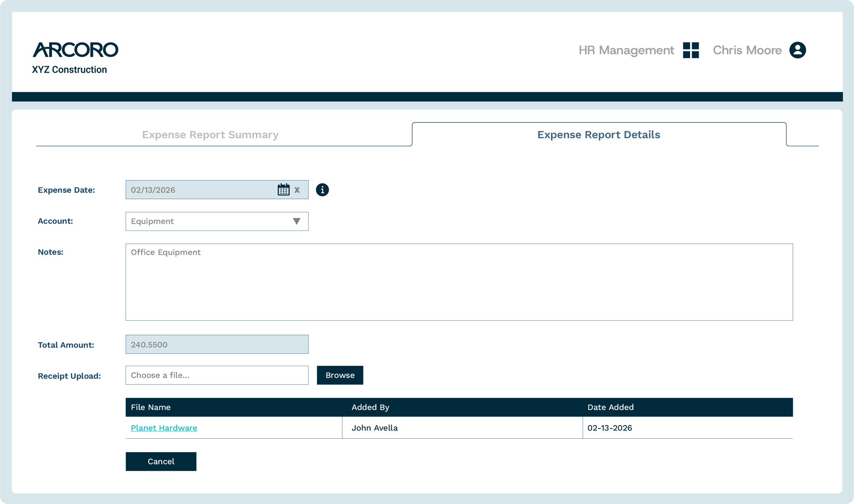Select the Expense Report Details tab
The width and height of the screenshot is (854, 504).
click(x=599, y=135)
